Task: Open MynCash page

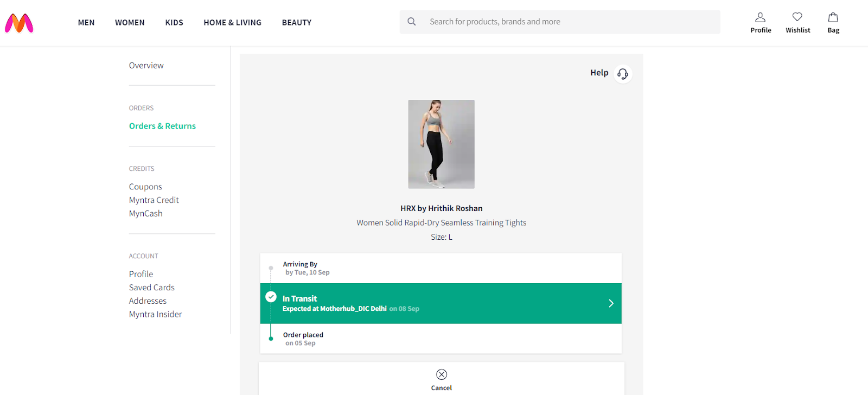Action: pos(145,214)
